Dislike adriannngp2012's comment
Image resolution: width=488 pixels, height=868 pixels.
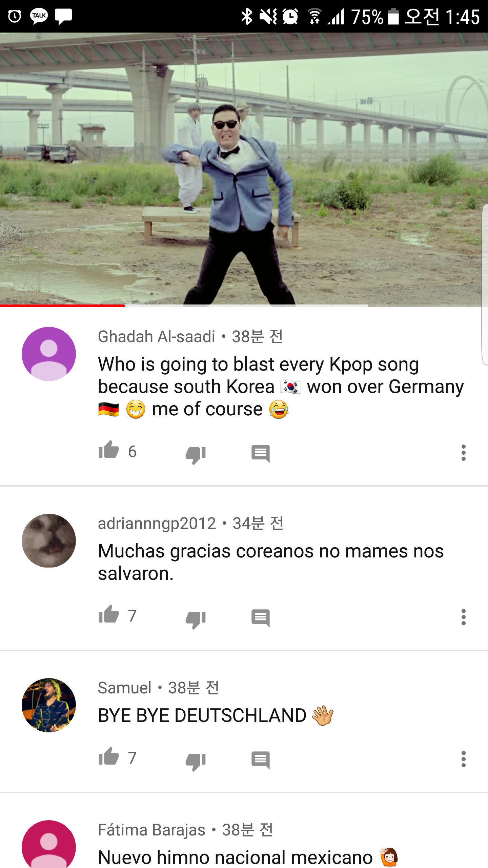click(196, 619)
